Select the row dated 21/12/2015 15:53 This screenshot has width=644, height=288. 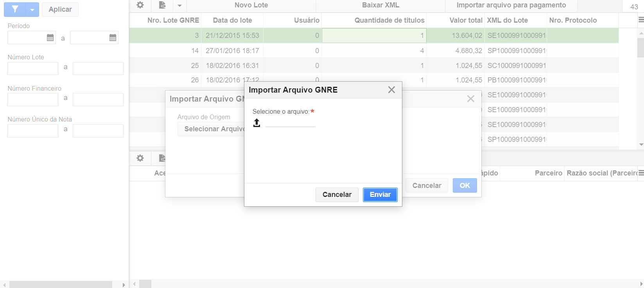pyautogui.click(x=374, y=36)
